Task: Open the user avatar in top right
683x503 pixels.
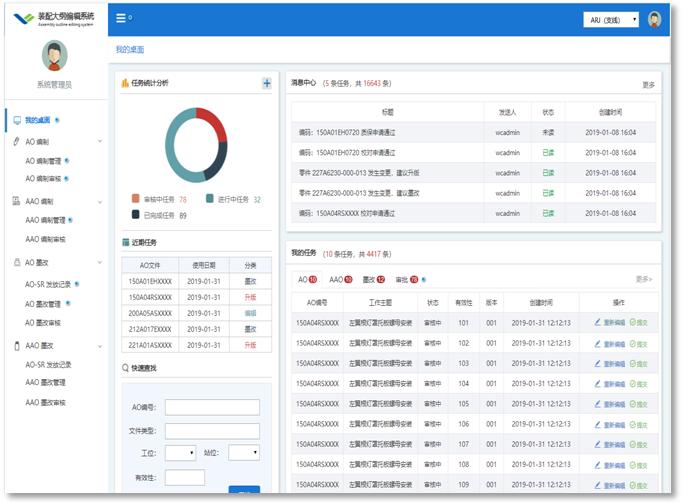Action: pos(654,19)
